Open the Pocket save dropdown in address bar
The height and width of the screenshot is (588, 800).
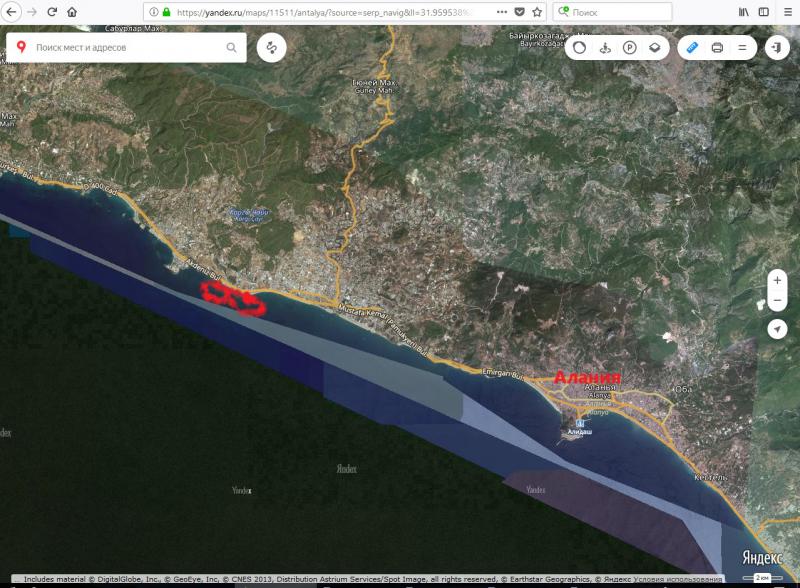point(518,12)
